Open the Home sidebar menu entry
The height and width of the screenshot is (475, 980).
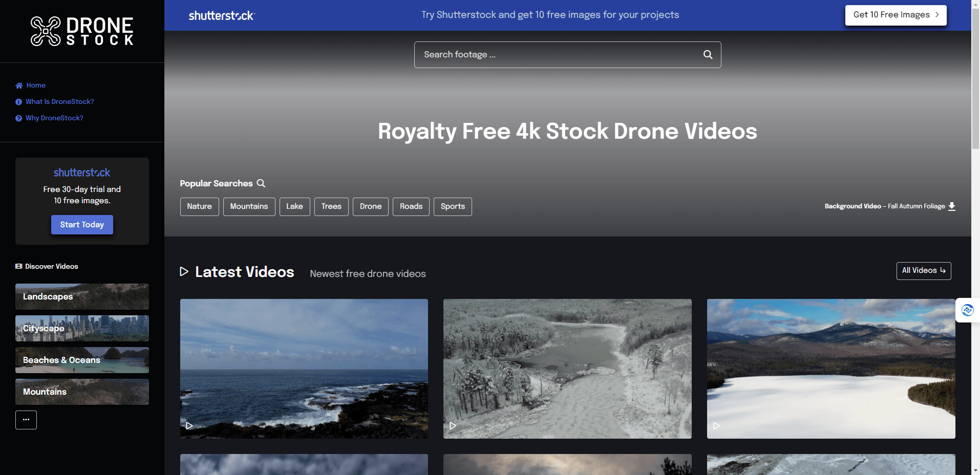pos(35,85)
